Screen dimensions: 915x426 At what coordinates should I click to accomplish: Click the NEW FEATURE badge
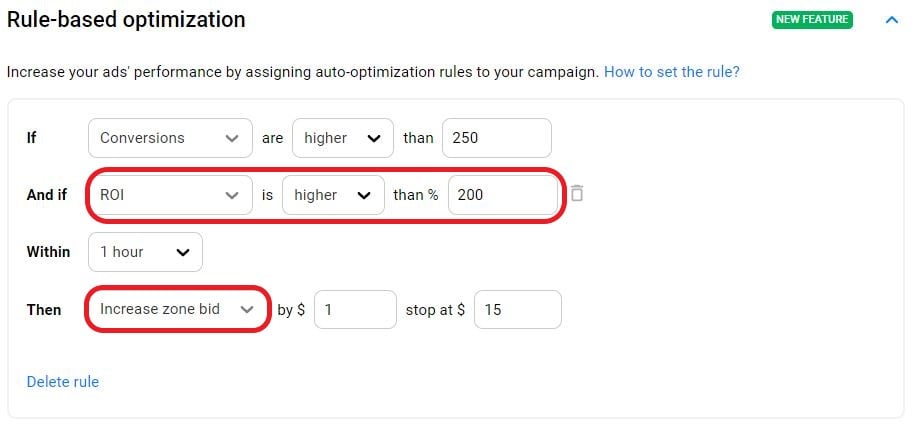coord(812,20)
